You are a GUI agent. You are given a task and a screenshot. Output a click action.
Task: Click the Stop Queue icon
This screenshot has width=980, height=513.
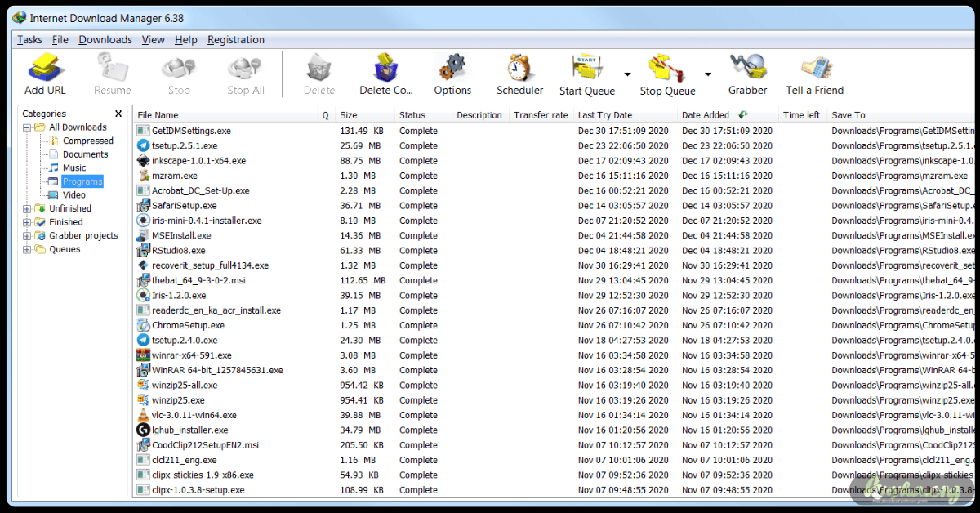tap(667, 68)
